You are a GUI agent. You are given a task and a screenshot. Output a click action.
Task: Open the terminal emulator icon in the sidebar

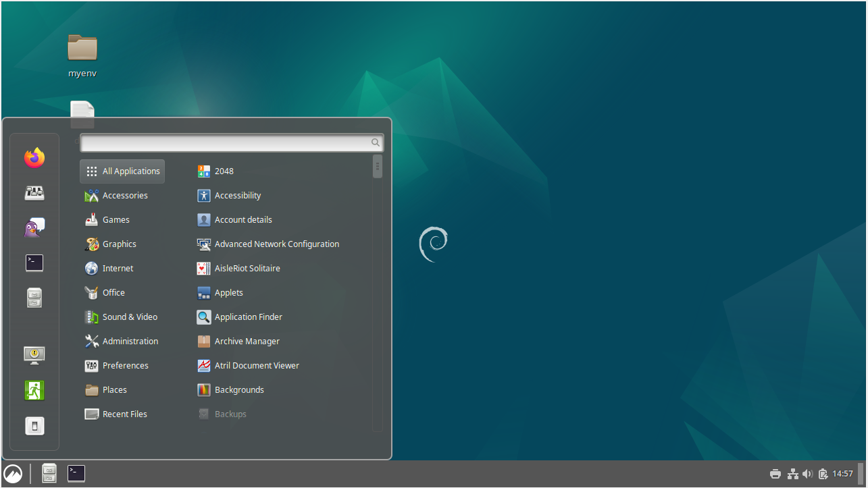coord(34,263)
